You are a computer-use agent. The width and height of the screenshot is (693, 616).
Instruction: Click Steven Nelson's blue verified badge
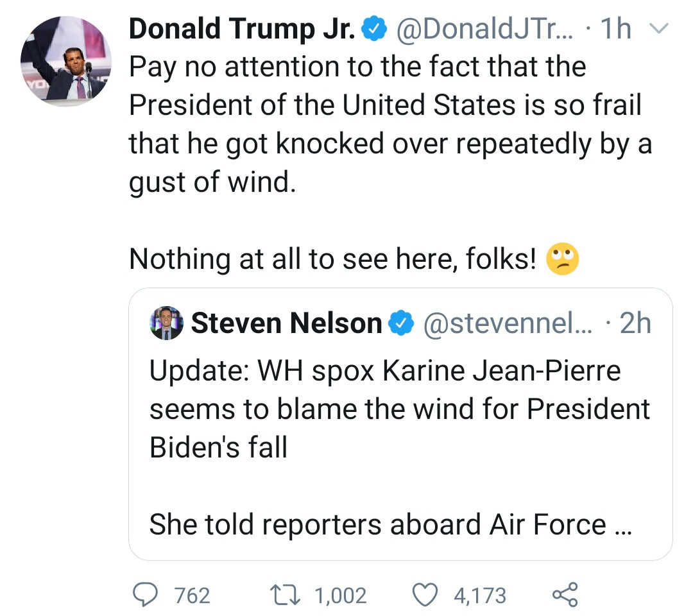[x=402, y=323]
